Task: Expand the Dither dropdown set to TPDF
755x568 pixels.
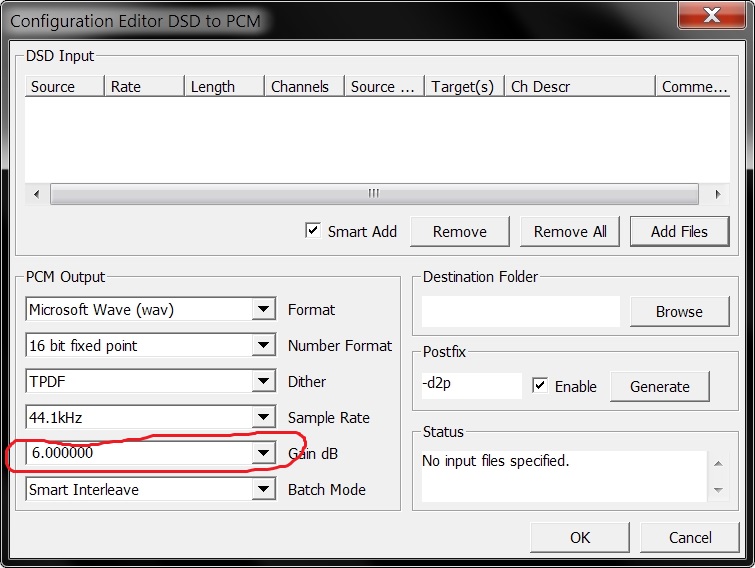Action: pyautogui.click(x=263, y=381)
